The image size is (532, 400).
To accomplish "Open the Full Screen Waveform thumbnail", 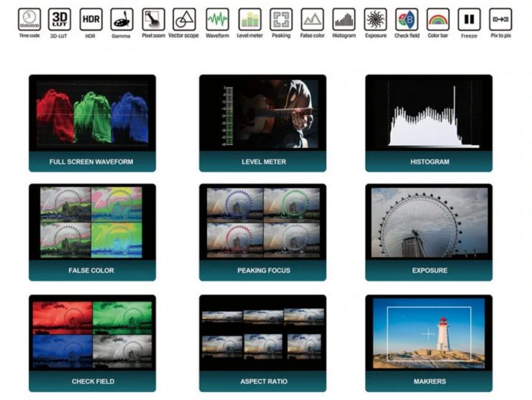I will [x=92, y=115].
